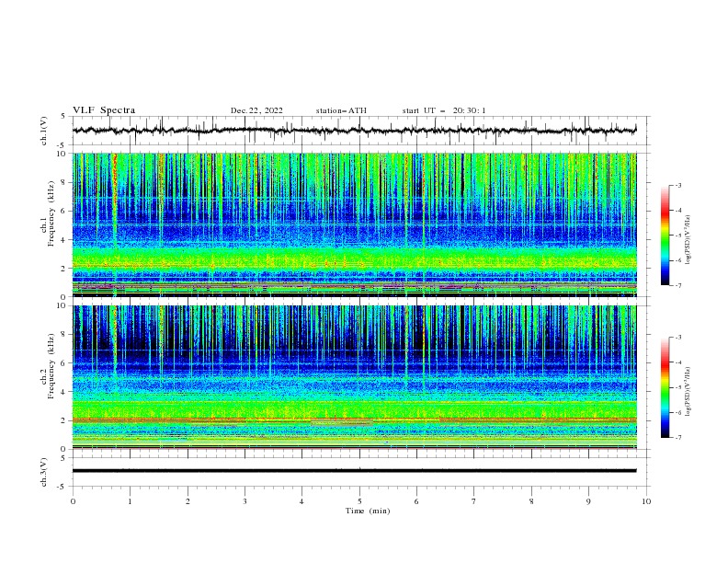Click the ch.2 spectrogram plot area
The height and width of the screenshot is (563, 728).
point(354,377)
